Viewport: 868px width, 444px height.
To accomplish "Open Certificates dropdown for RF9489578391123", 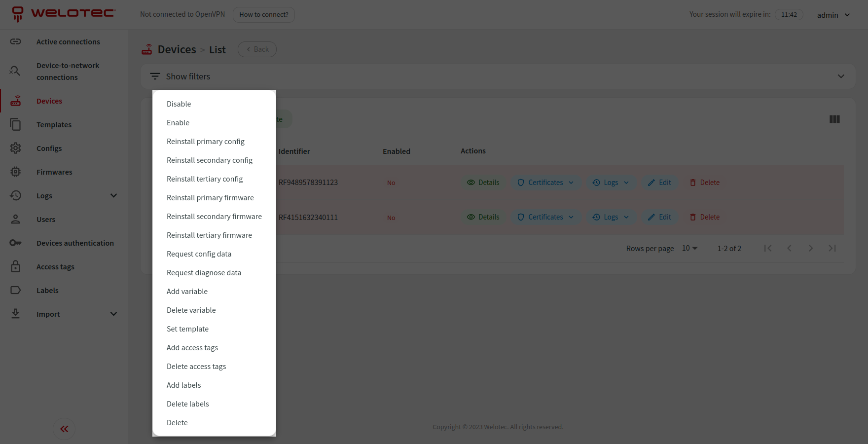I will [545, 183].
